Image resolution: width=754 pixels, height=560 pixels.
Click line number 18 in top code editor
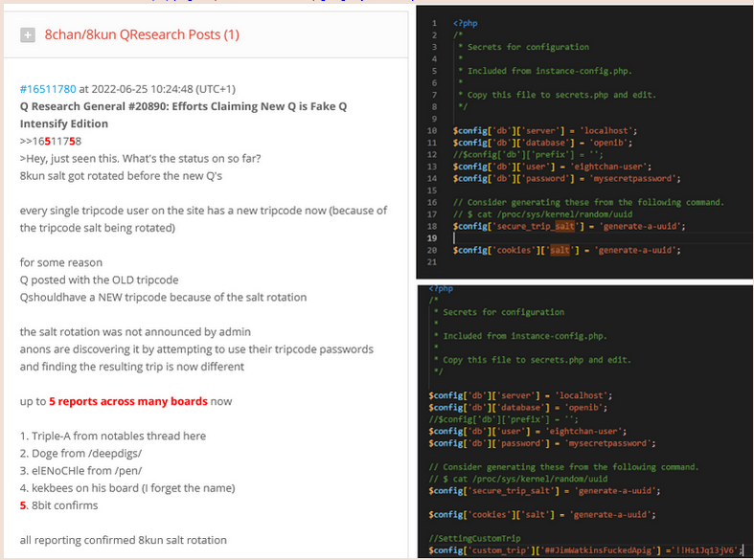[432, 226]
